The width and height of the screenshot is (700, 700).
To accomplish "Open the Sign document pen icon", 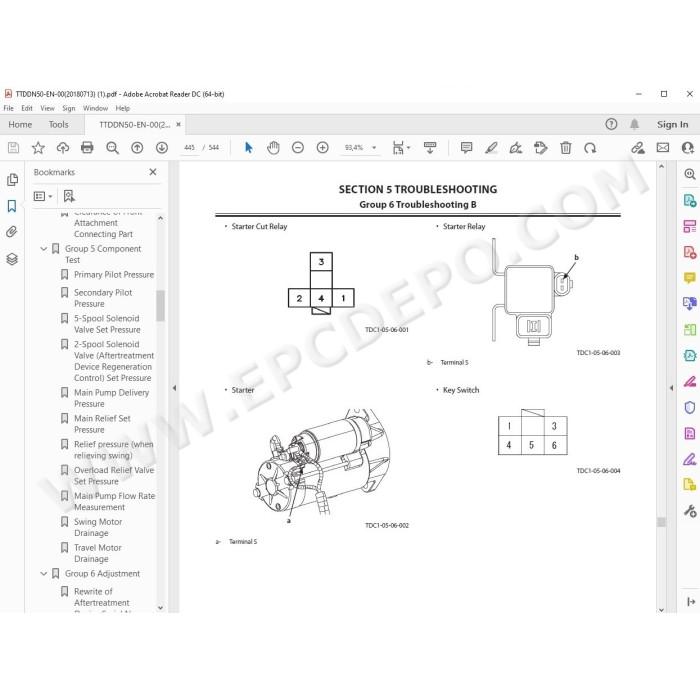I will (516, 148).
